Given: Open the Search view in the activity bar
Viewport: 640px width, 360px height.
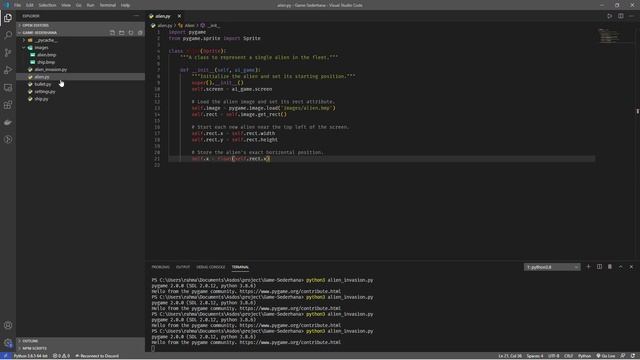Looking at the screenshot, I should 8,35.
